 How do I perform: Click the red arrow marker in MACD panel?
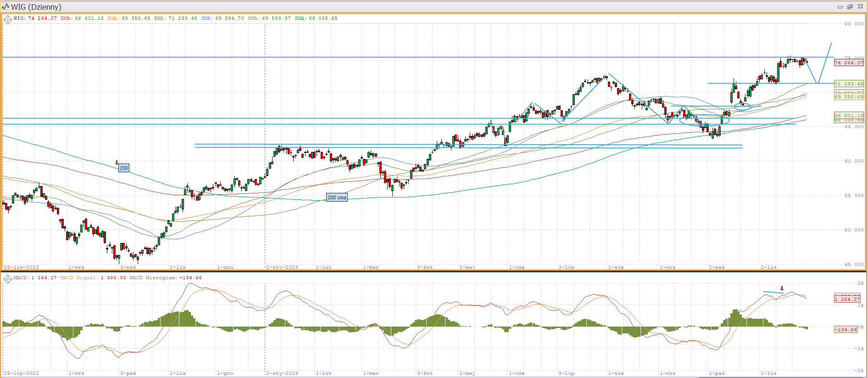pos(782,288)
